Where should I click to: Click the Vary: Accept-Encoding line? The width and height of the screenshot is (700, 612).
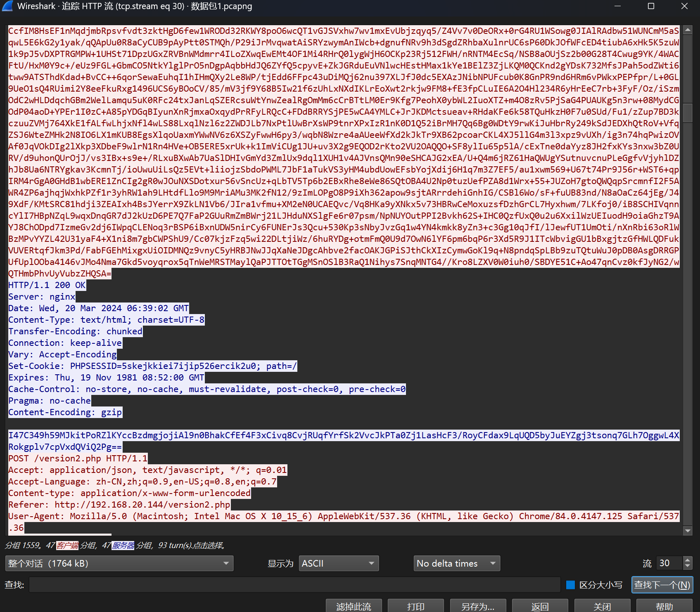63,354
